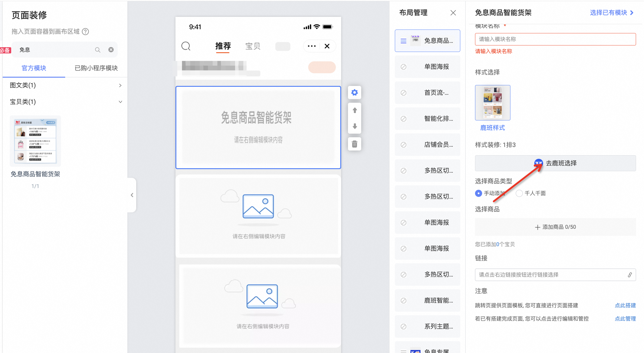644x353 pixels.
Task: Click disabled icon beside 系列主题 layout item
Action: pyautogui.click(x=403, y=326)
